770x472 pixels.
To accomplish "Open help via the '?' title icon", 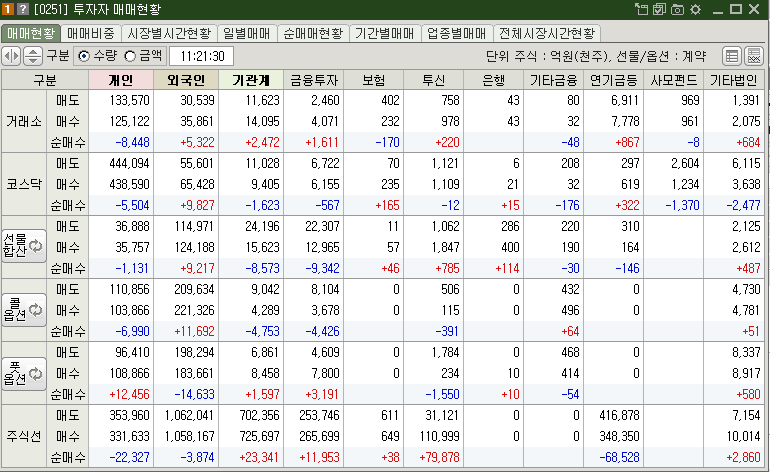I will pyautogui.click(x=23, y=9).
